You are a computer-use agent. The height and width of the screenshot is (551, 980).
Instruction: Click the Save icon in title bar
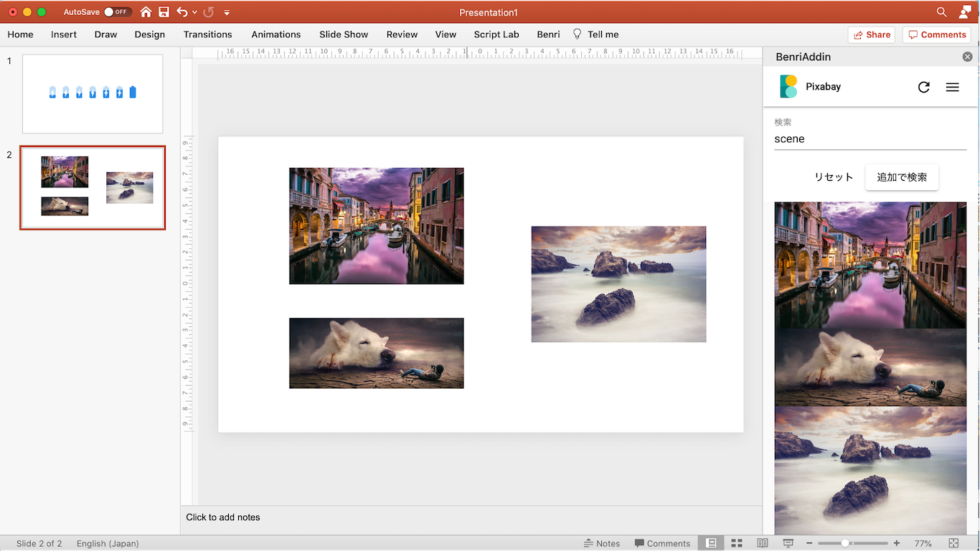coord(164,12)
